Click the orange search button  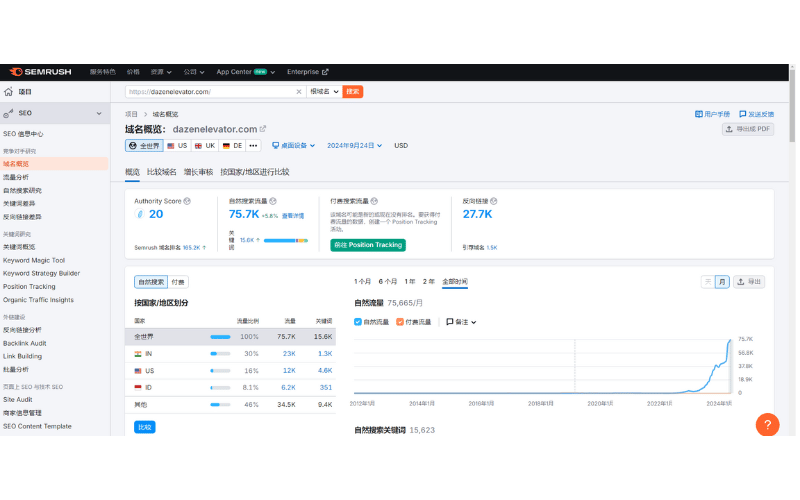click(x=353, y=92)
